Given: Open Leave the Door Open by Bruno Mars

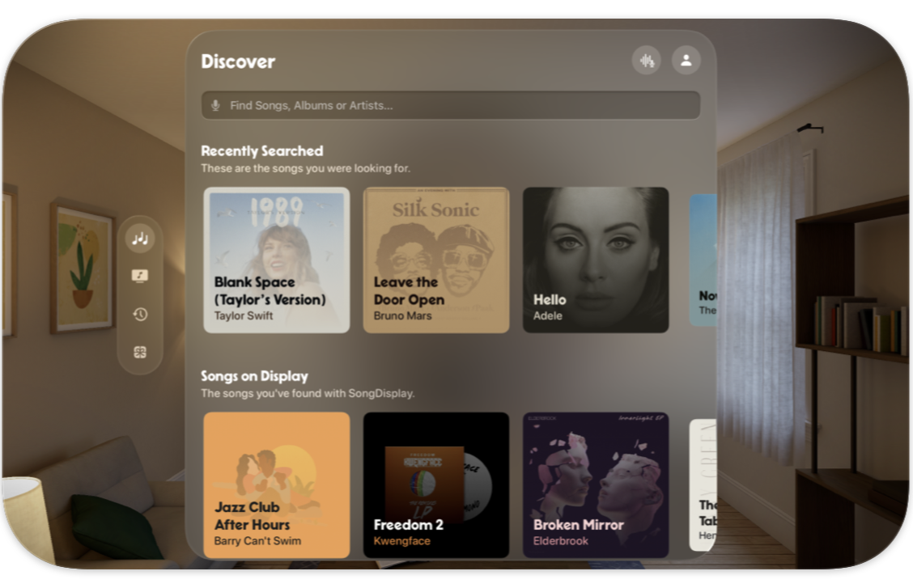Looking at the screenshot, I should 436,259.
